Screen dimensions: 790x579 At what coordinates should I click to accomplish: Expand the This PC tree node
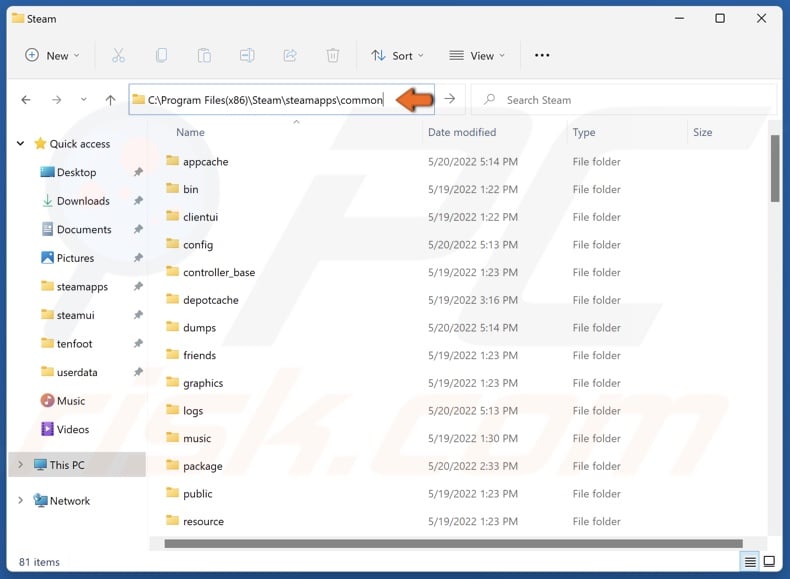click(x=20, y=464)
